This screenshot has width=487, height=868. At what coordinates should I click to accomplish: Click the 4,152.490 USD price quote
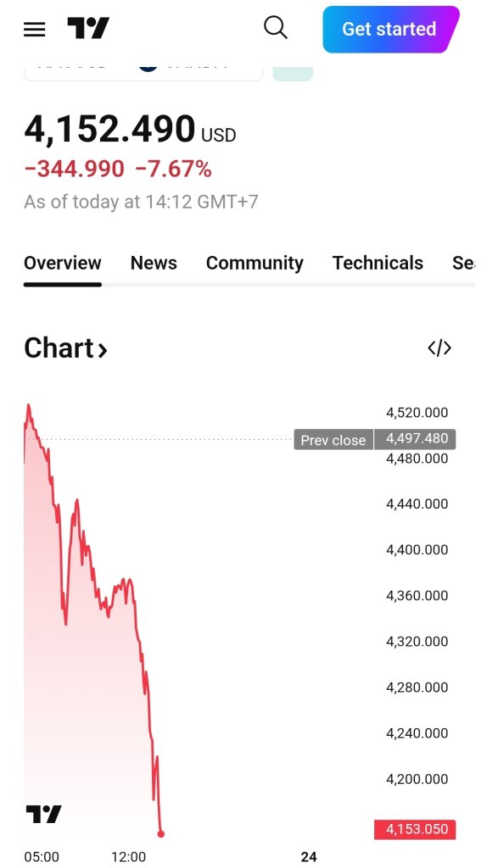[x=130, y=129]
